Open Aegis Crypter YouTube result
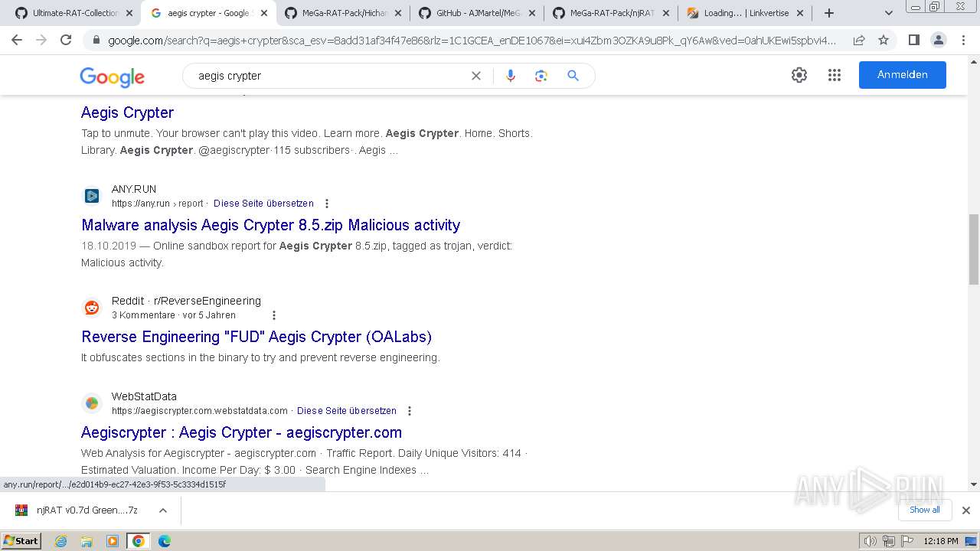 (127, 112)
